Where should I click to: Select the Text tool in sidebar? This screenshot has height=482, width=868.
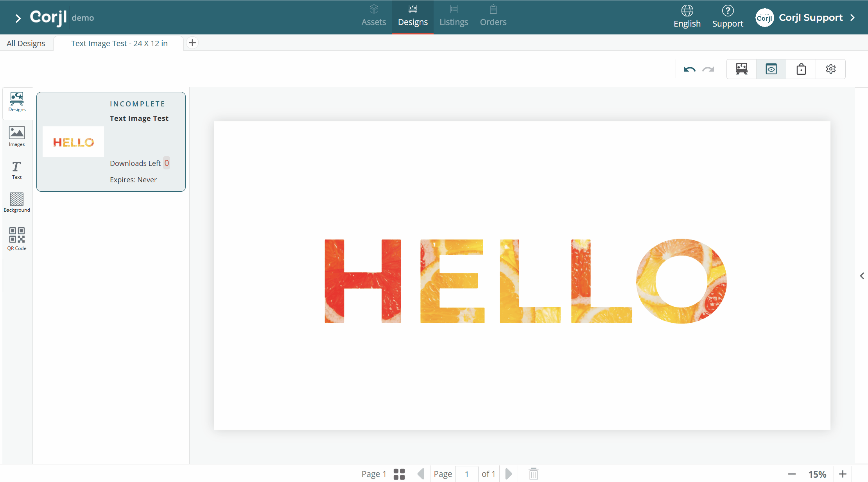pos(17,170)
